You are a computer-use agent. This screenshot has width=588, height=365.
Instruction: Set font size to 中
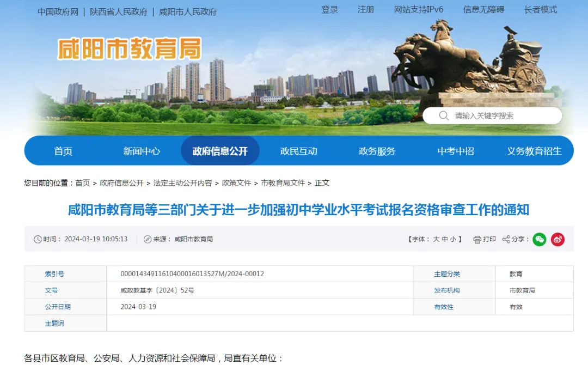pyautogui.click(x=444, y=239)
